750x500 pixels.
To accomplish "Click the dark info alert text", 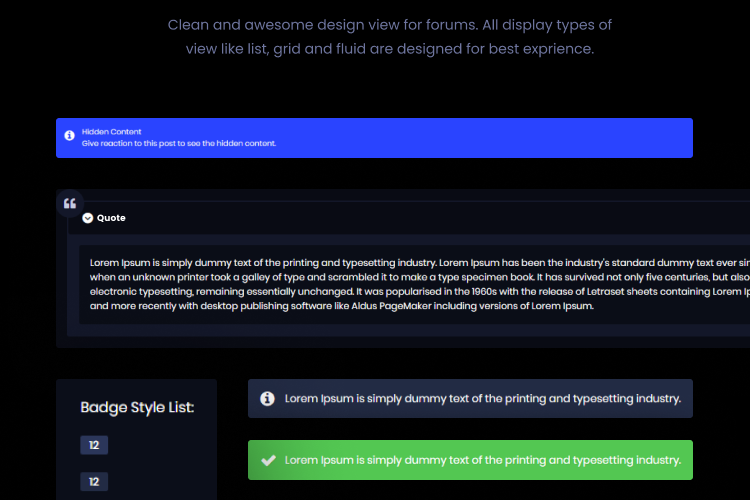I will [482, 398].
